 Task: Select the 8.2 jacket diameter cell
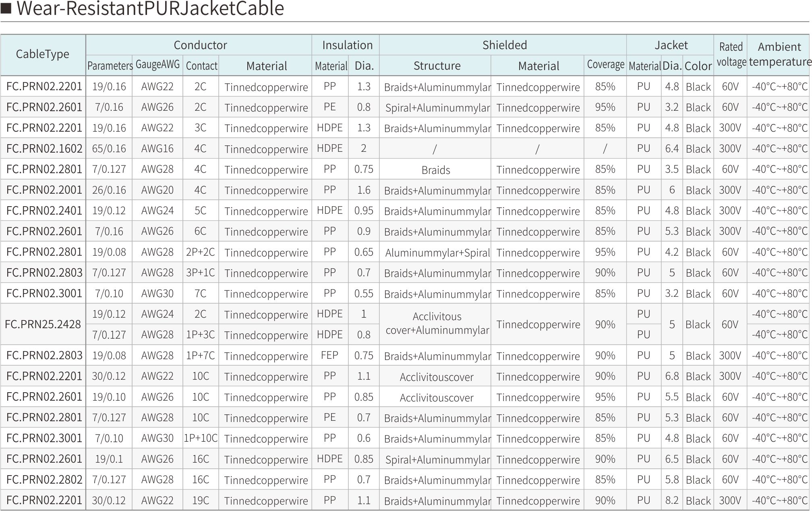pos(672,501)
